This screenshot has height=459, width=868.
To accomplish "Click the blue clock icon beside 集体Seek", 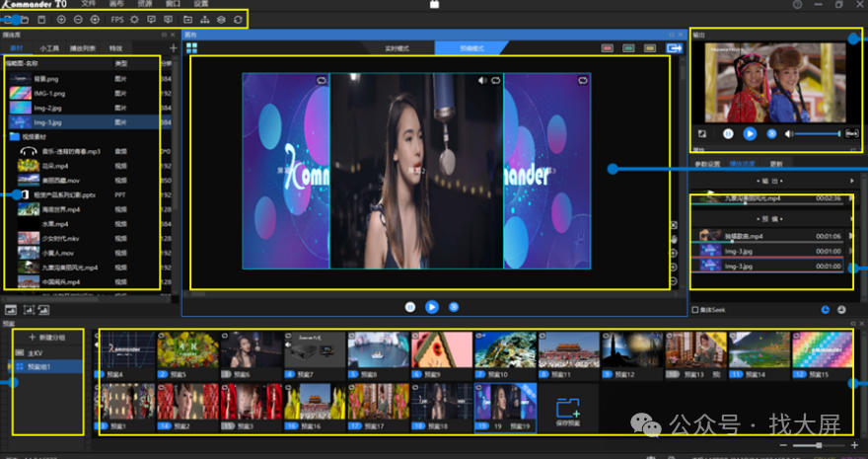I will click(826, 310).
